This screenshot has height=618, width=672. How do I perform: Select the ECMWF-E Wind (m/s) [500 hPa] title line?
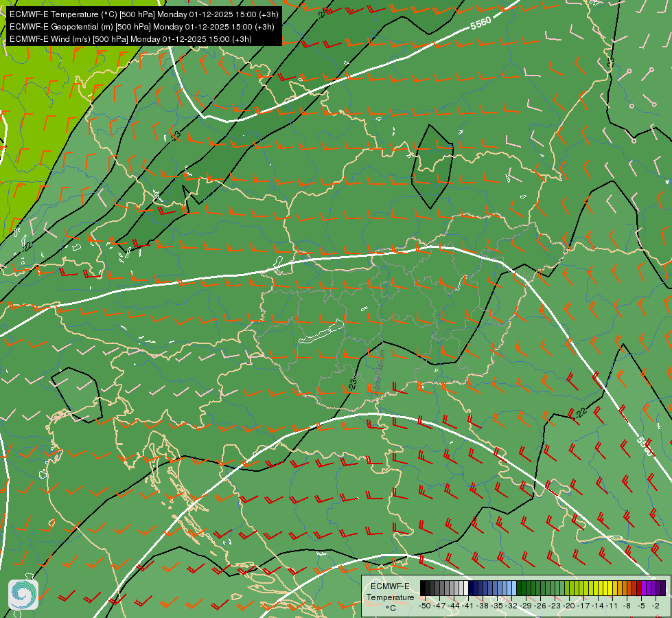(x=130, y=39)
